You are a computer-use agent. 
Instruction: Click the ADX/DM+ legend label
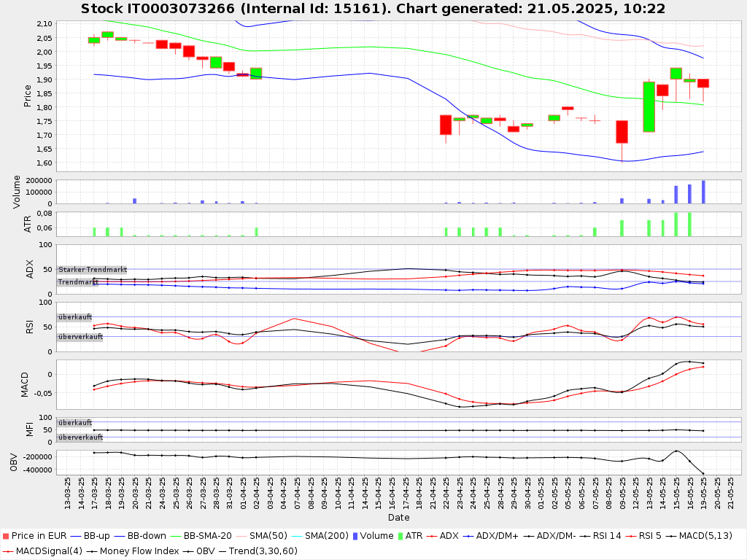click(497, 536)
